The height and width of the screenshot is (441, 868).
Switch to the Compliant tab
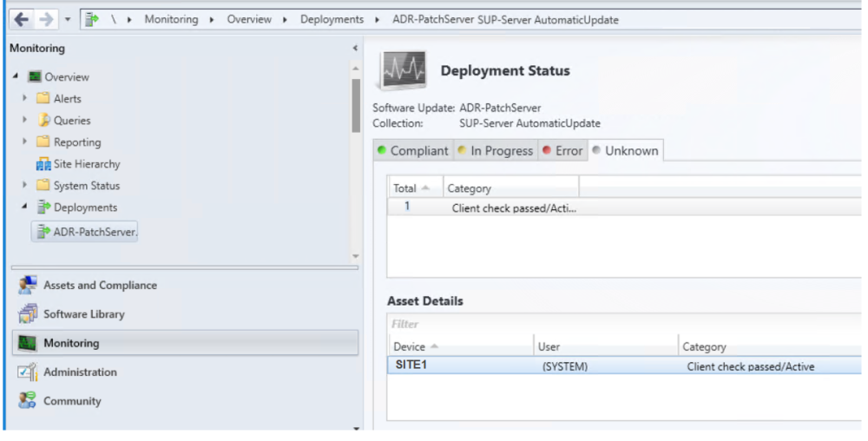click(412, 151)
